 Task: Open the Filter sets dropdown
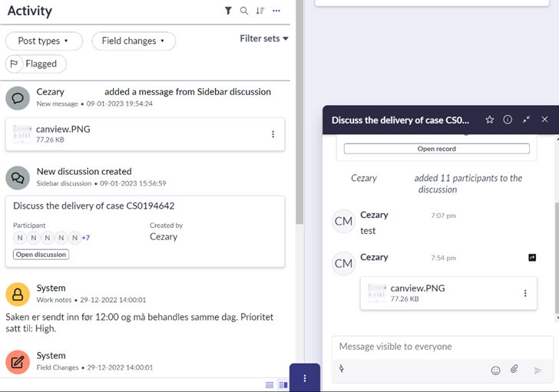[x=264, y=38]
